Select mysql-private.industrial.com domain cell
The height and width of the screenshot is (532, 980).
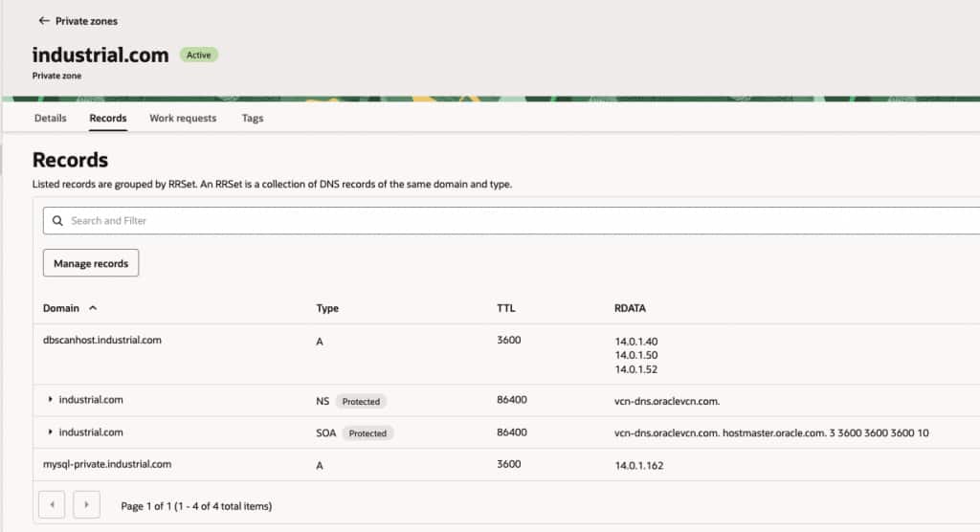107,464
